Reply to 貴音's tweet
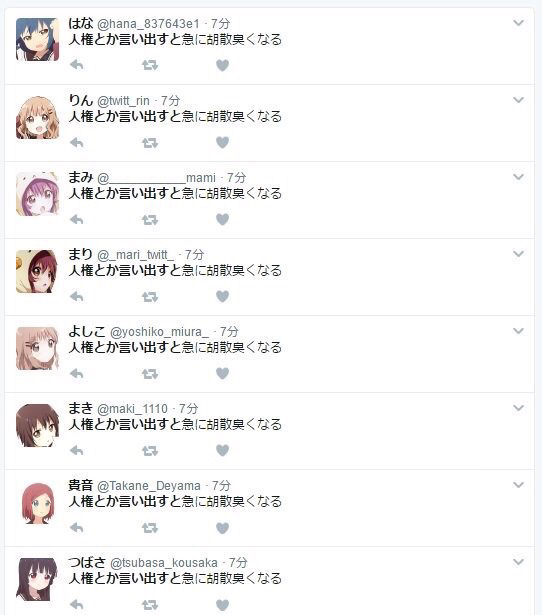Image resolution: width=542 pixels, height=615 pixels. coord(77,527)
